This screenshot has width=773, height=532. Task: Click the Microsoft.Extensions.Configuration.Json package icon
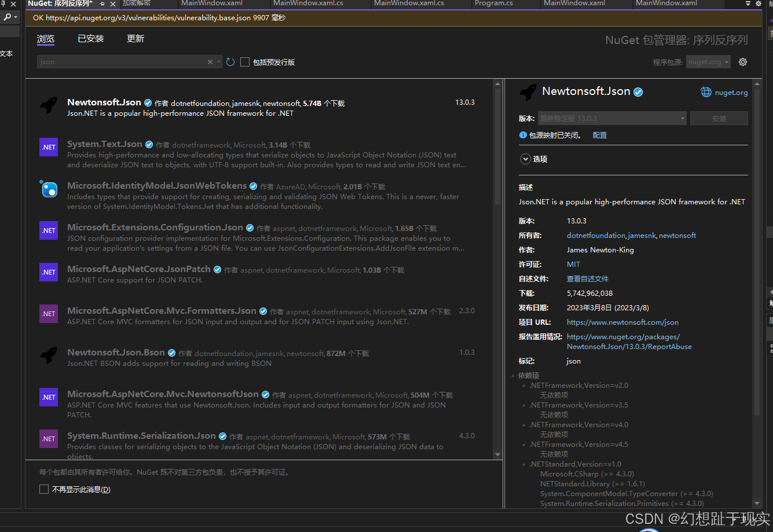(49, 230)
